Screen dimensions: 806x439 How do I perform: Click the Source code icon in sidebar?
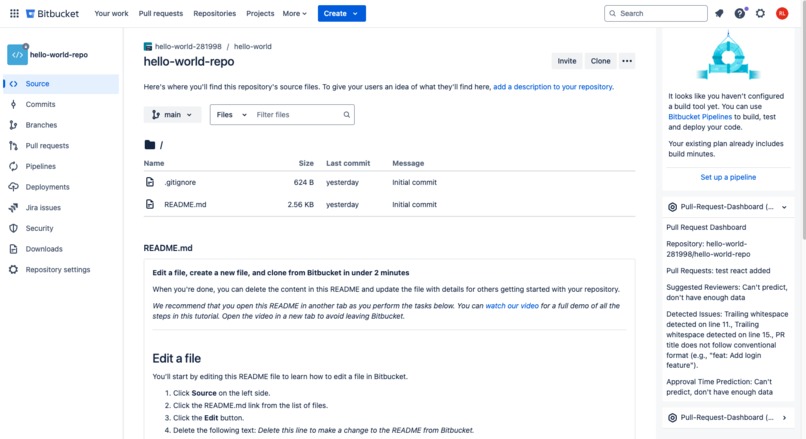[13, 84]
